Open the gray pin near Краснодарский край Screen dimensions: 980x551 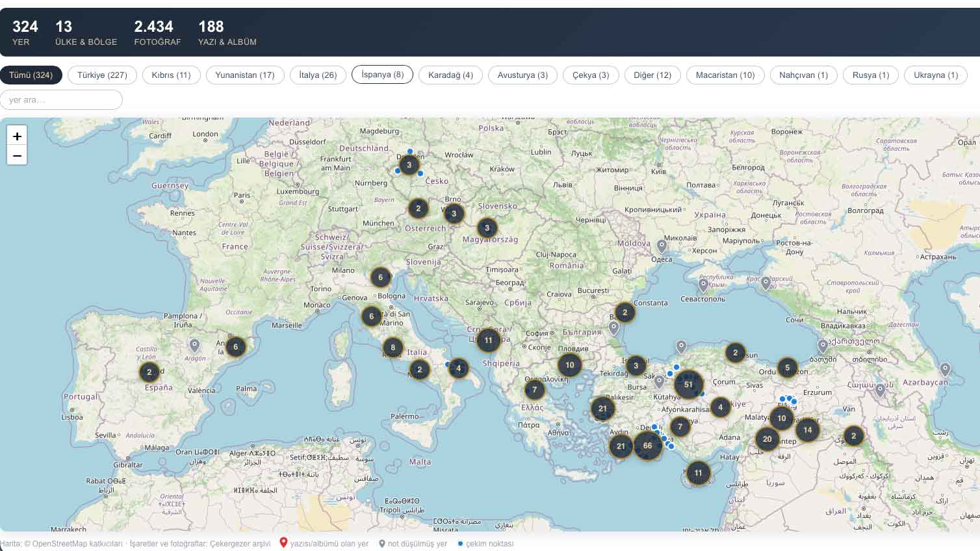coord(766,283)
